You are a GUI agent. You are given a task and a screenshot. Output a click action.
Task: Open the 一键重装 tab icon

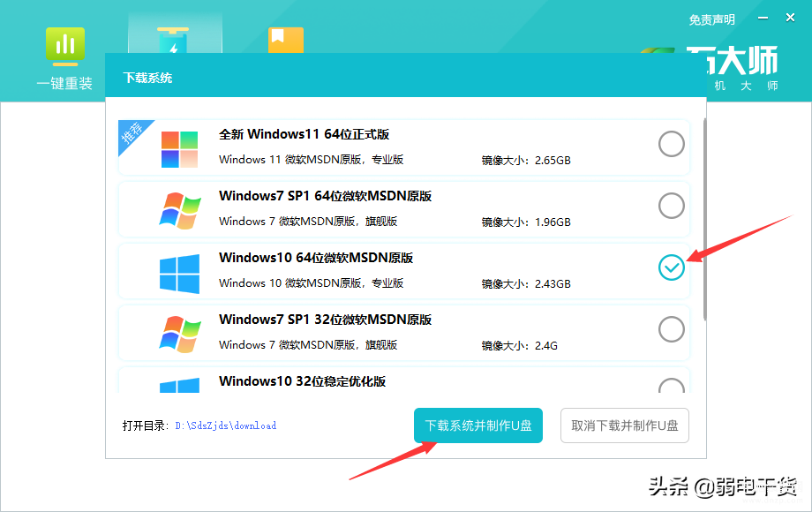[x=64, y=47]
